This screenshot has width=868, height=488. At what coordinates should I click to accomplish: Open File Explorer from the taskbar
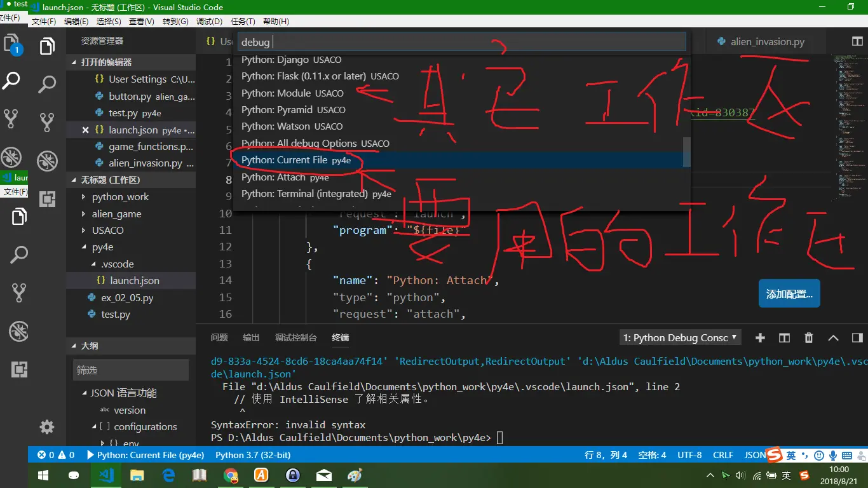tap(137, 475)
